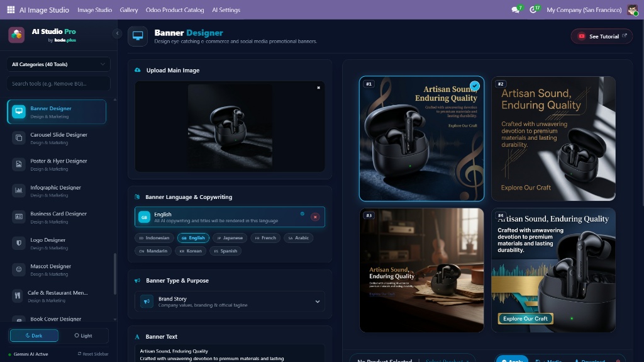Open the All Categories (40 Tools) dropdown
Viewport: 644px width, 362px height.
click(58, 64)
